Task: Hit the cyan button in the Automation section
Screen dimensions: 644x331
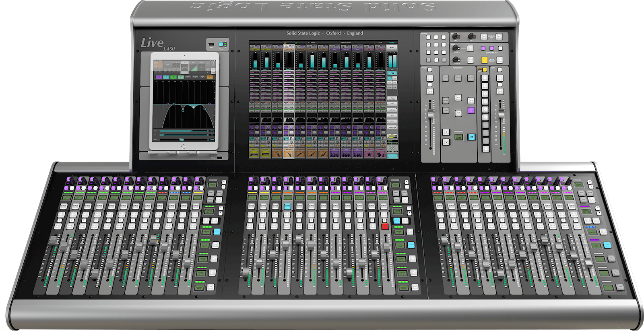Action: click(x=471, y=137)
